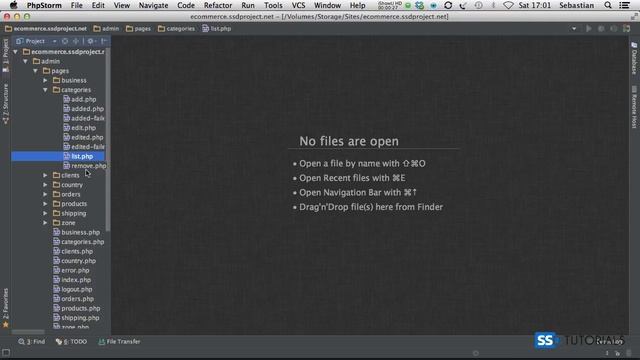
Task: Click ecommerce.ssdproject.net breadcrumb in navigation bar
Action: (46, 29)
